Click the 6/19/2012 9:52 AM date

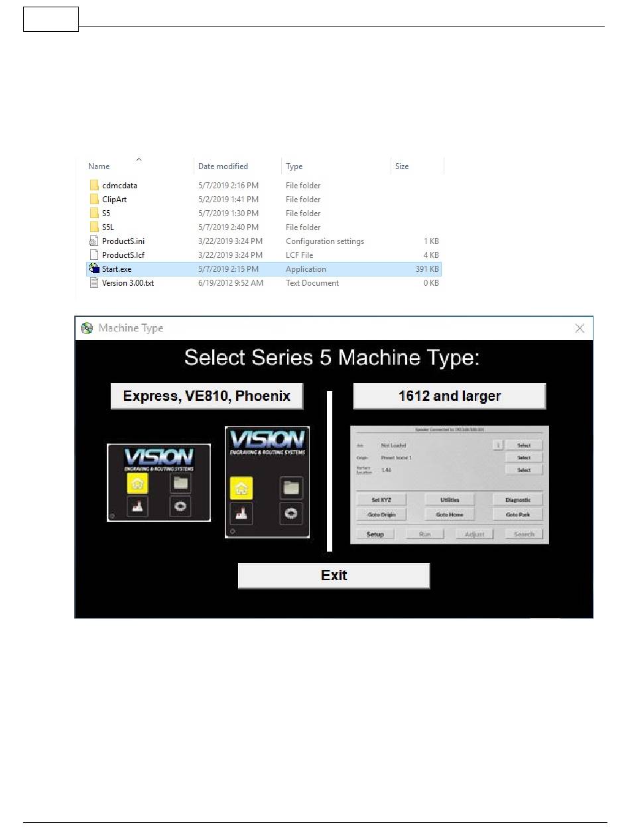coord(231,283)
